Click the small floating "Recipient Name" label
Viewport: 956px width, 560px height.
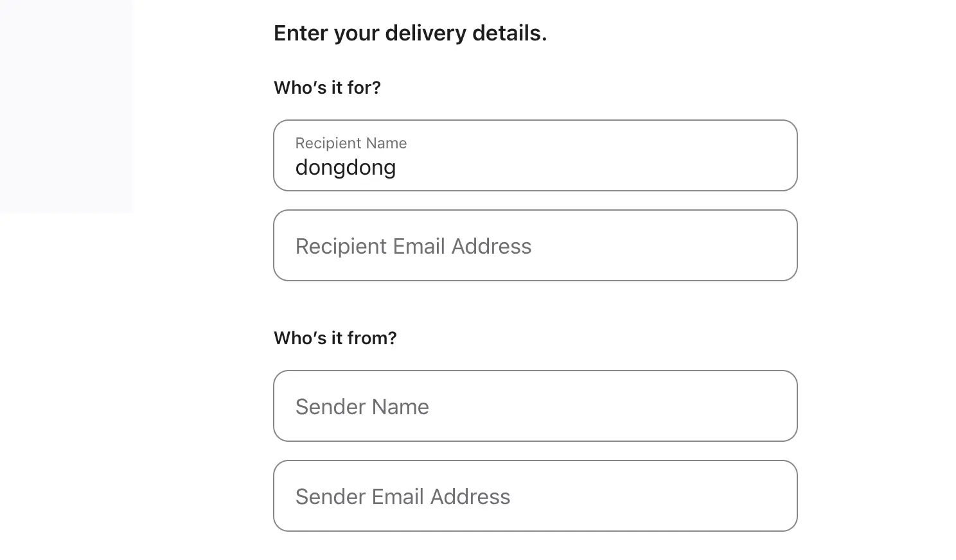click(x=351, y=143)
